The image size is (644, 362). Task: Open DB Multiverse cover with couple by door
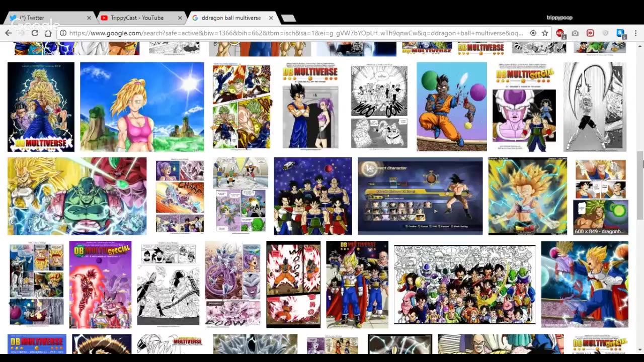(310, 107)
